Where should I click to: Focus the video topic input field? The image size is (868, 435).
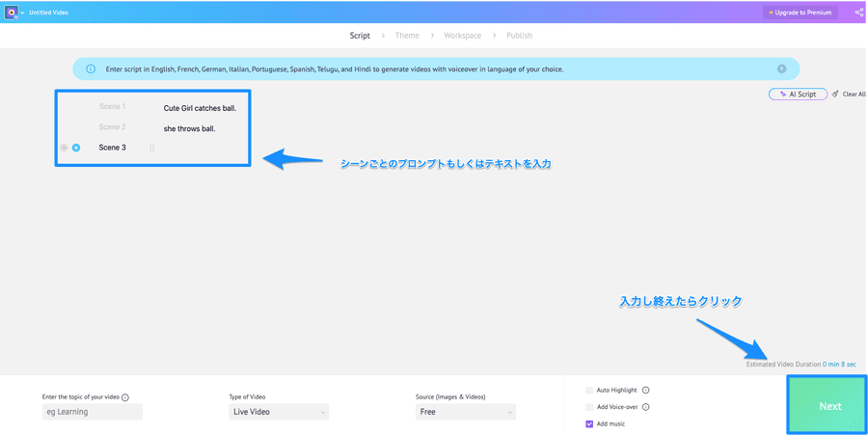pyautogui.click(x=93, y=412)
